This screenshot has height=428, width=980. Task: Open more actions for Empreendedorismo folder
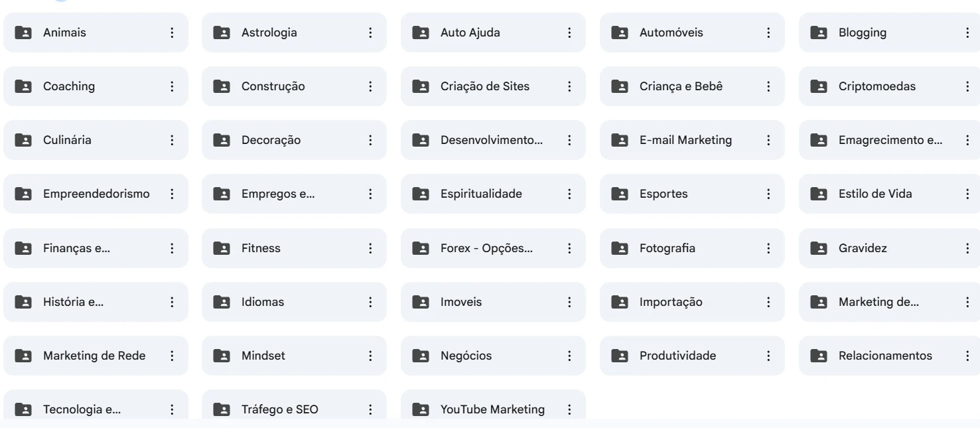coord(172,194)
